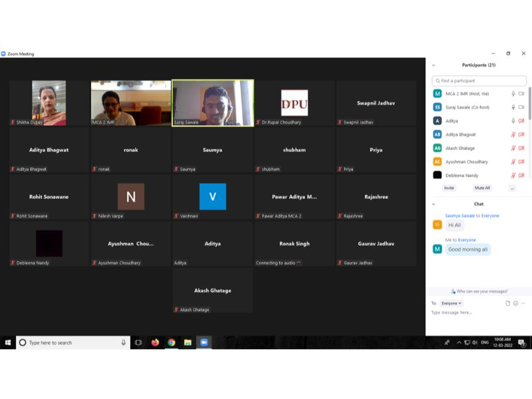This screenshot has width=532, height=399.
Task: Click the Zoom icon in taskbar
Action: (204, 342)
